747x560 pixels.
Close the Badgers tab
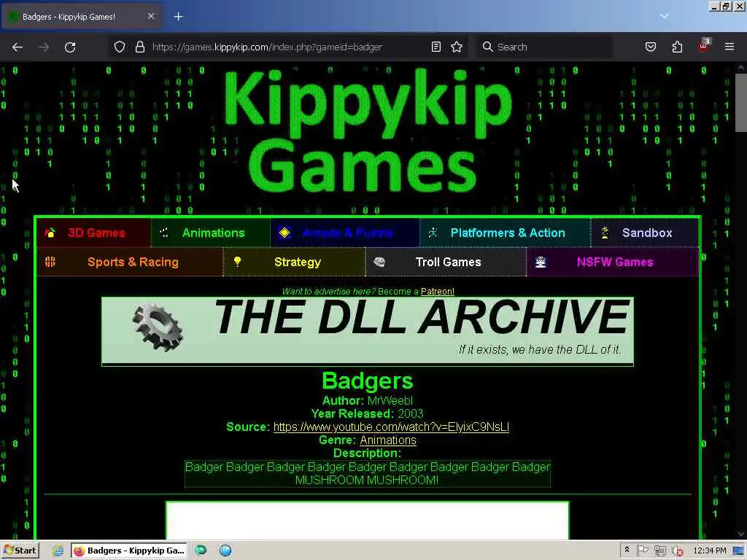pos(151,16)
